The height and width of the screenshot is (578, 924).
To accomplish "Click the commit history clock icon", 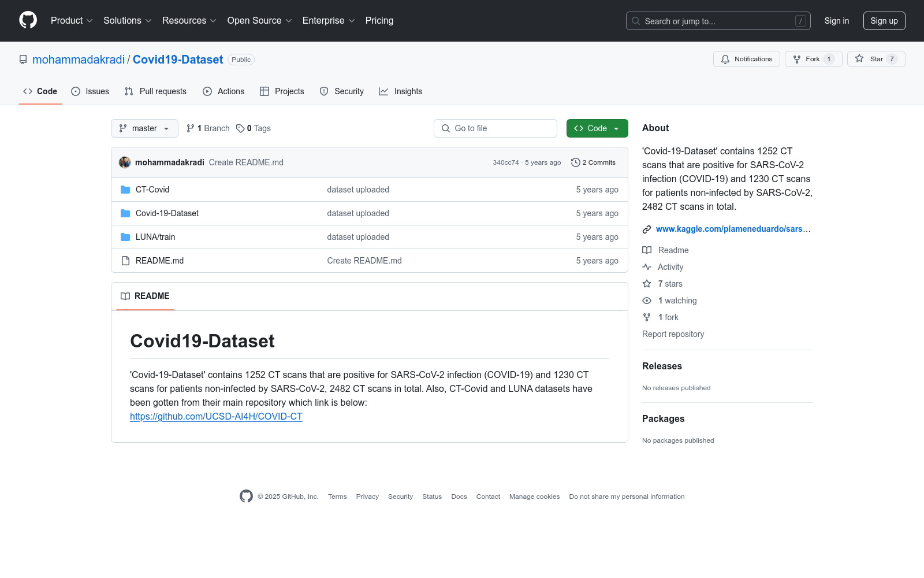I will pyautogui.click(x=575, y=162).
